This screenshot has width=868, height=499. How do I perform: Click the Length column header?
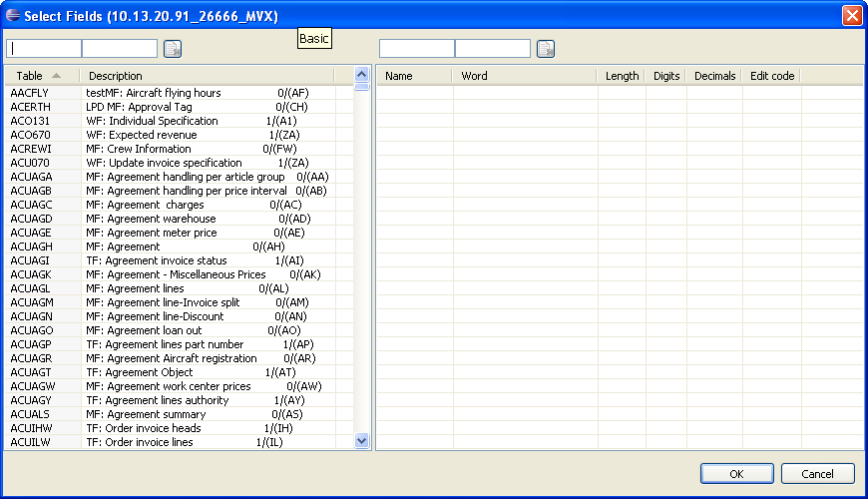622,76
